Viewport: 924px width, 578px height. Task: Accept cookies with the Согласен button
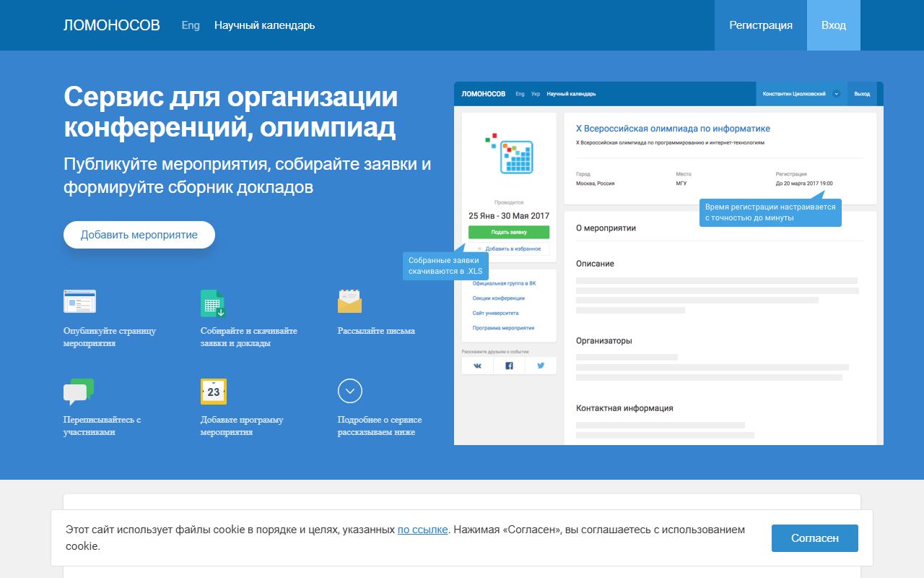point(815,538)
